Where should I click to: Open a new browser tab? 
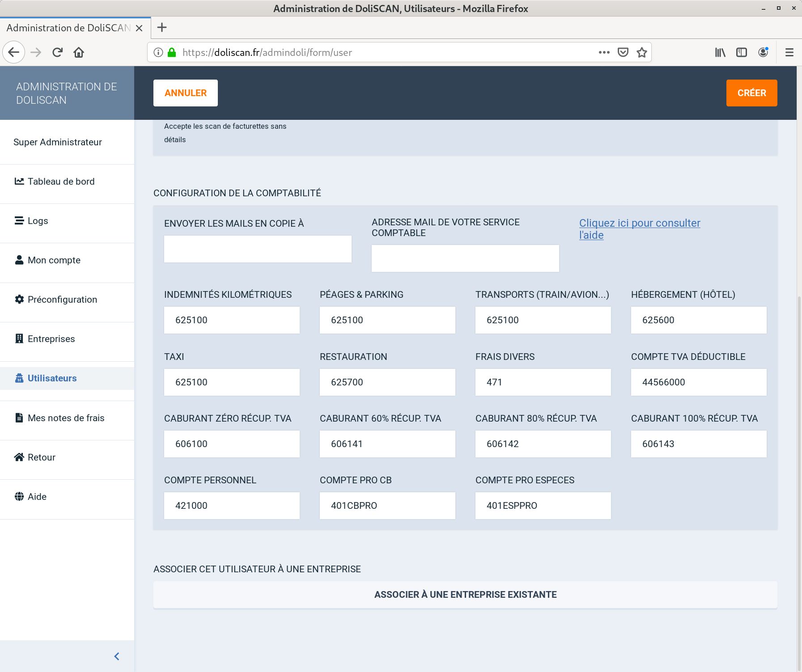click(162, 28)
